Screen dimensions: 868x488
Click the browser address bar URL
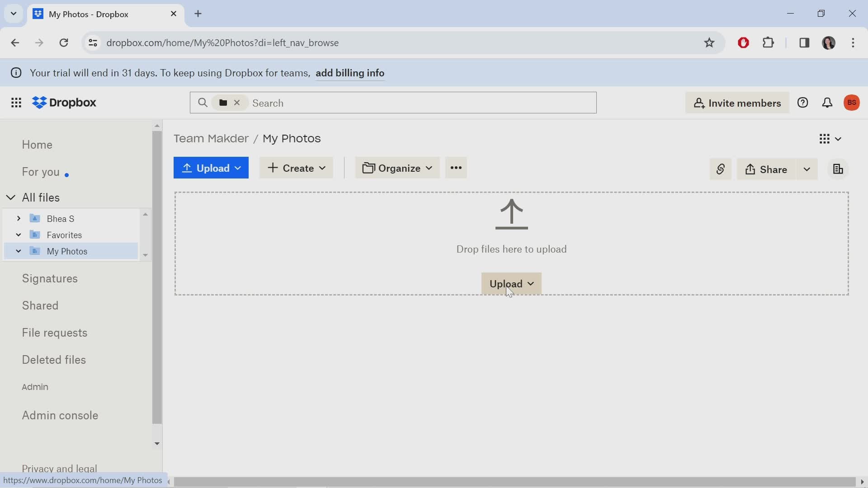[x=222, y=43]
